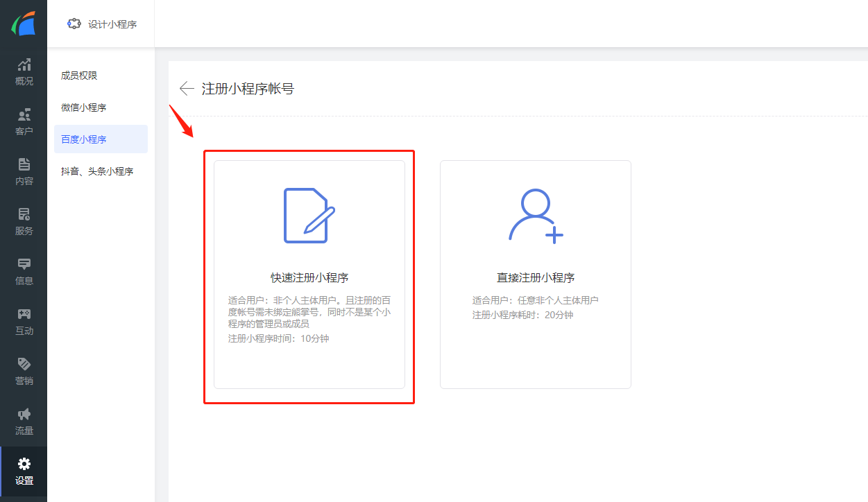Open the 流量 megaphone sidebar icon
Screen dimensions: 868x502
(x=24, y=414)
